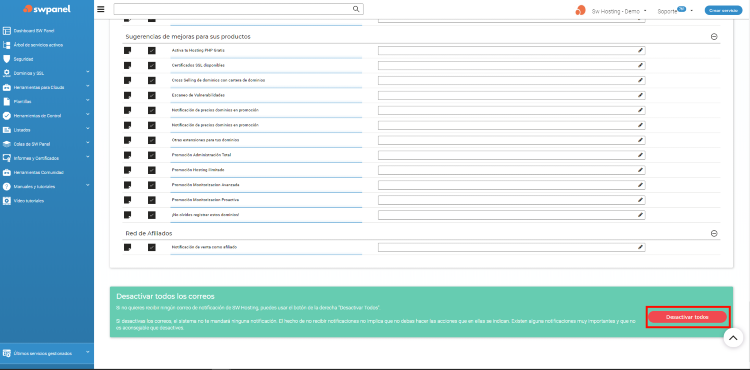The height and width of the screenshot is (370, 750).
Task: Open the Video tutoriales icon
Action: tap(7, 201)
